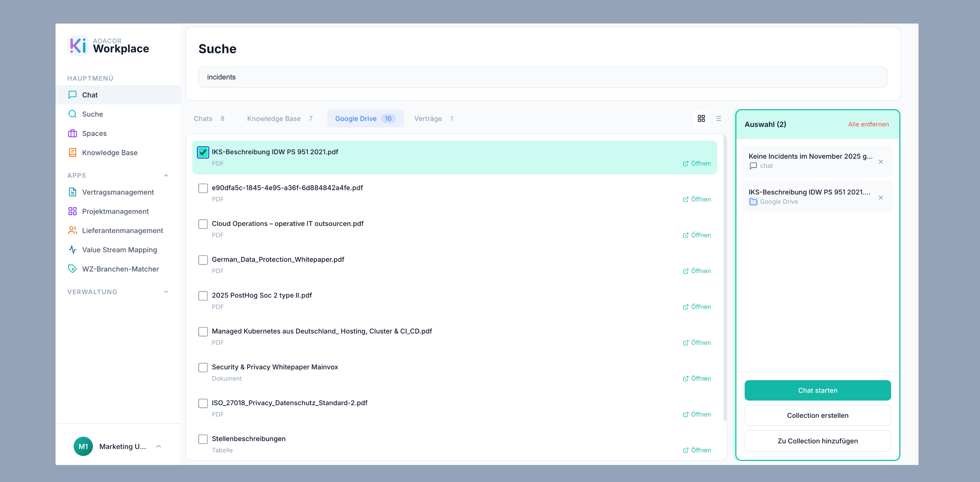Expand the VERWALTUNG section chevron

166,291
